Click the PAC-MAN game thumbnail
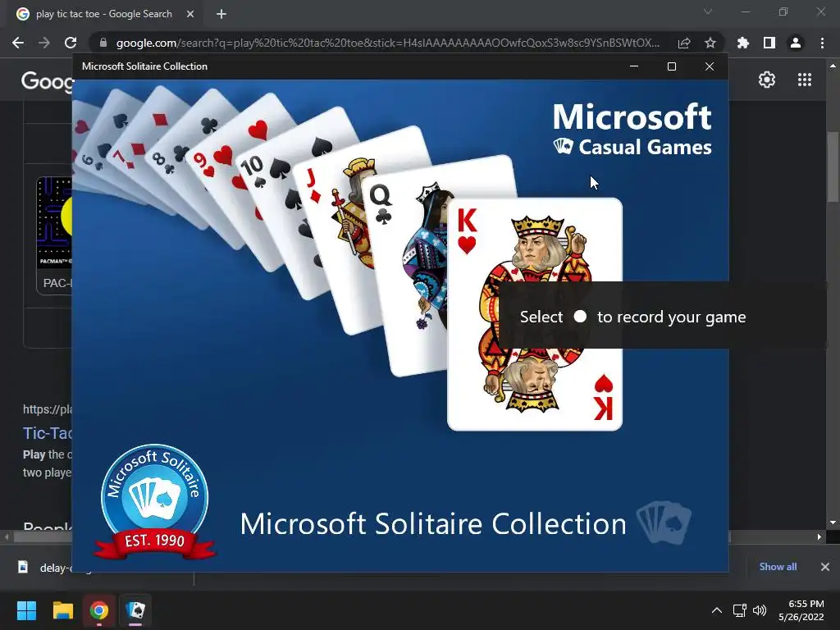 pos(54,223)
